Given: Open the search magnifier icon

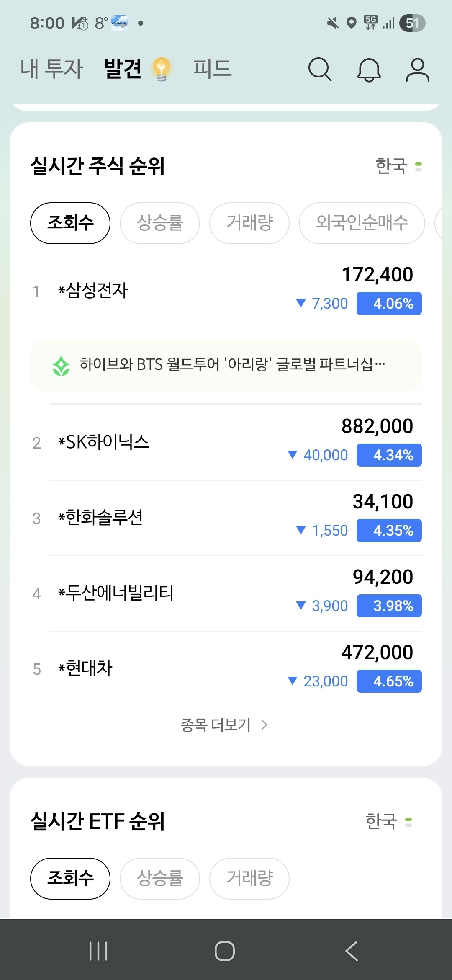Looking at the screenshot, I should click(x=320, y=69).
